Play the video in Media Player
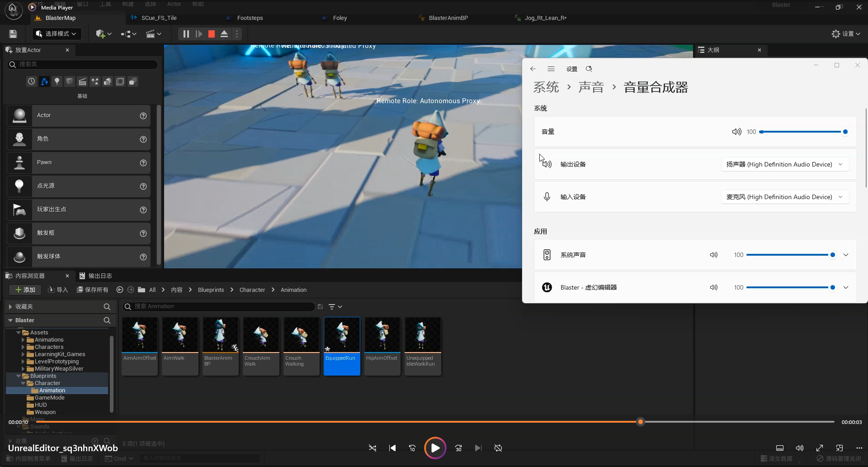 (x=435, y=448)
